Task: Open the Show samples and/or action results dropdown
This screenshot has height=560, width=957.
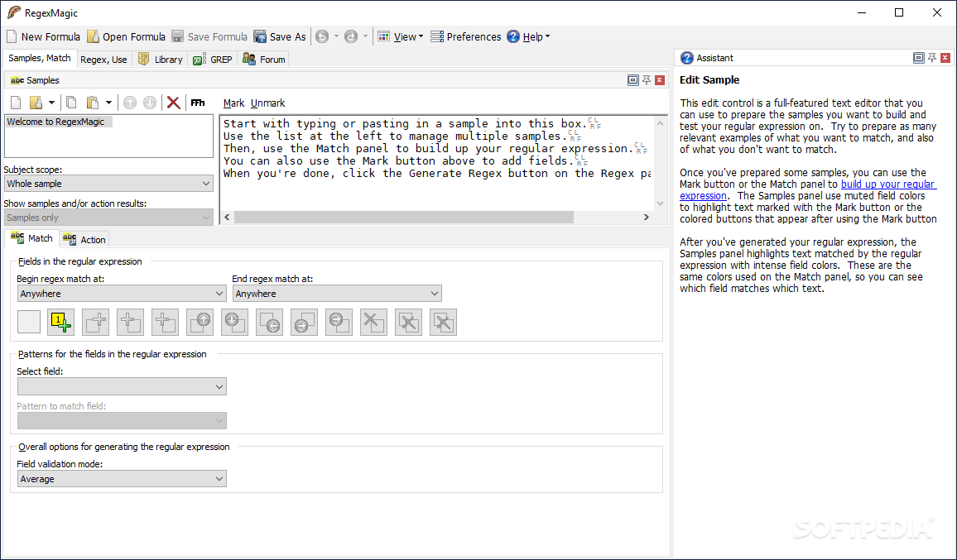Action: pyautogui.click(x=108, y=218)
